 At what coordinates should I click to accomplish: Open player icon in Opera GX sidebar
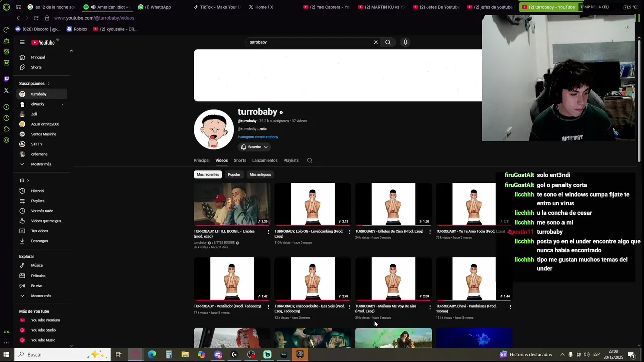tap(6, 107)
